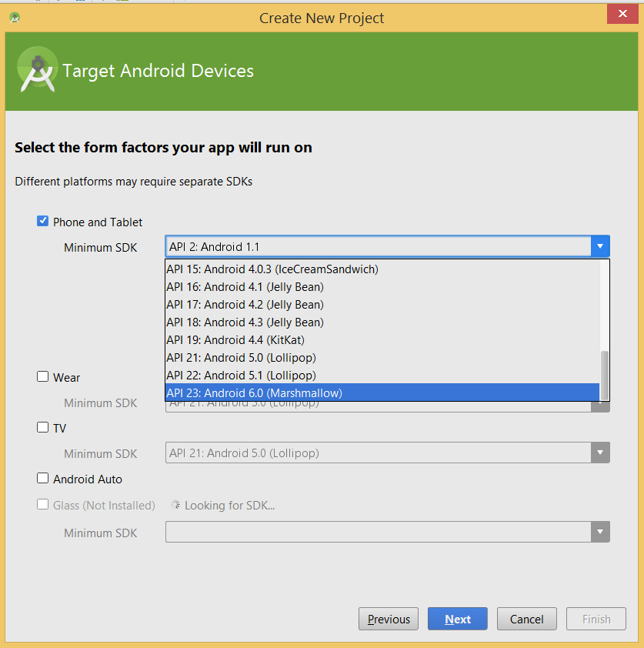This screenshot has width=644, height=648.
Task: Cancel the Create New Project wizard
Action: 527,619
